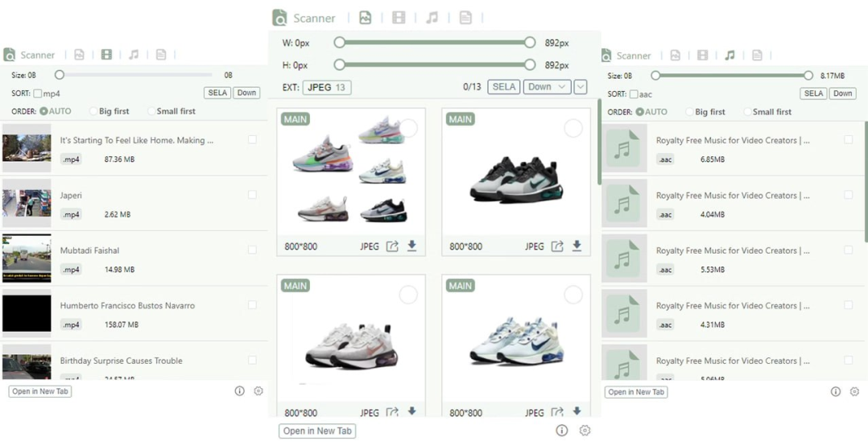Click music tab icon in left Scanner panel

[134, 55]
